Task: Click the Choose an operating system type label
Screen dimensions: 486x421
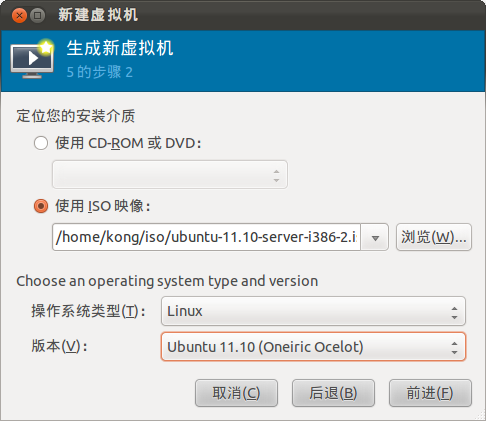Action: click(167, 281)
